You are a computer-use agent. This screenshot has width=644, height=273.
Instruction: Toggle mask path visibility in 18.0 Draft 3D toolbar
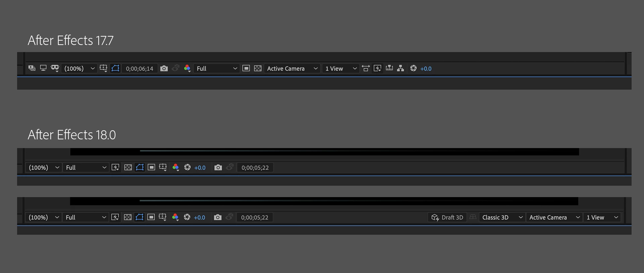140,217
